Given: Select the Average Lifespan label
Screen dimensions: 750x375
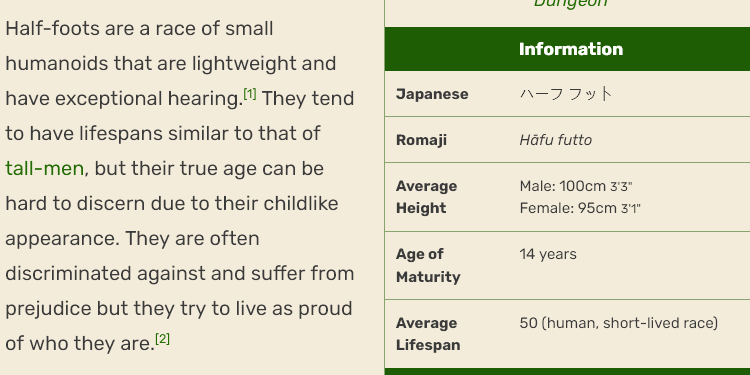Looking at the screenshot, I should 428,334.
